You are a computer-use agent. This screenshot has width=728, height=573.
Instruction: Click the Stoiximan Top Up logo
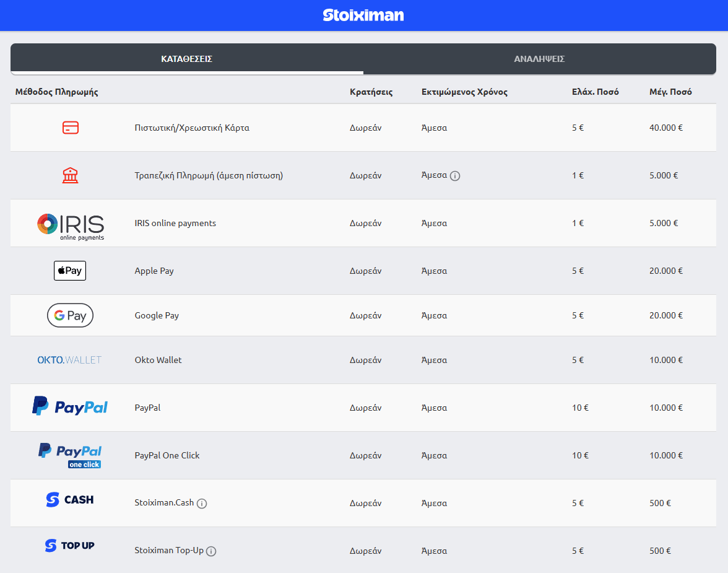point(70,546)
